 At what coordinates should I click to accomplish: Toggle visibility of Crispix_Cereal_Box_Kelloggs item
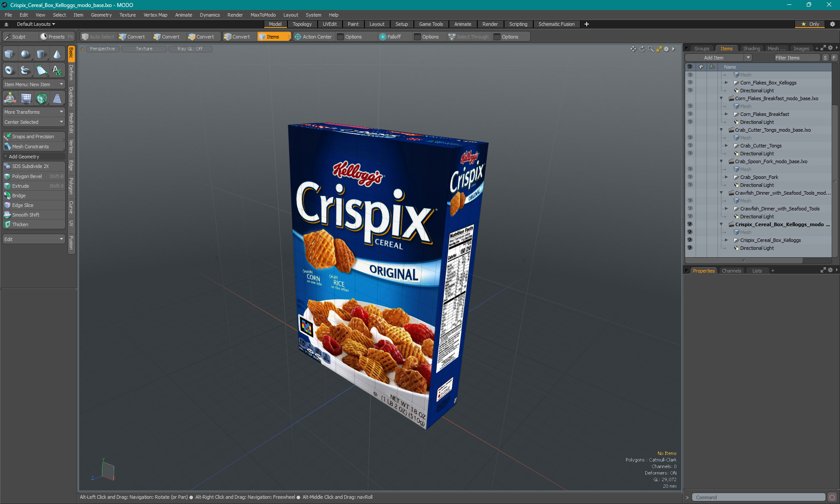click(690, 240)
